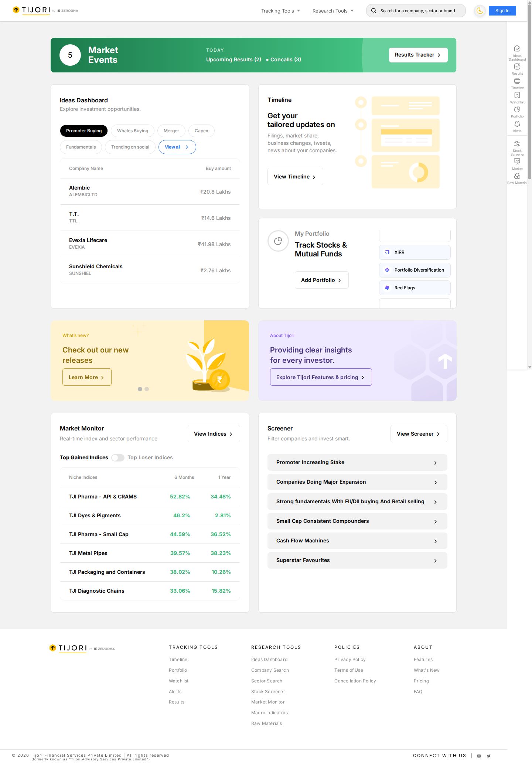The image size is (532, 763).
Task: Select second carousel dot on What's new
Action: tap(147, 389)
